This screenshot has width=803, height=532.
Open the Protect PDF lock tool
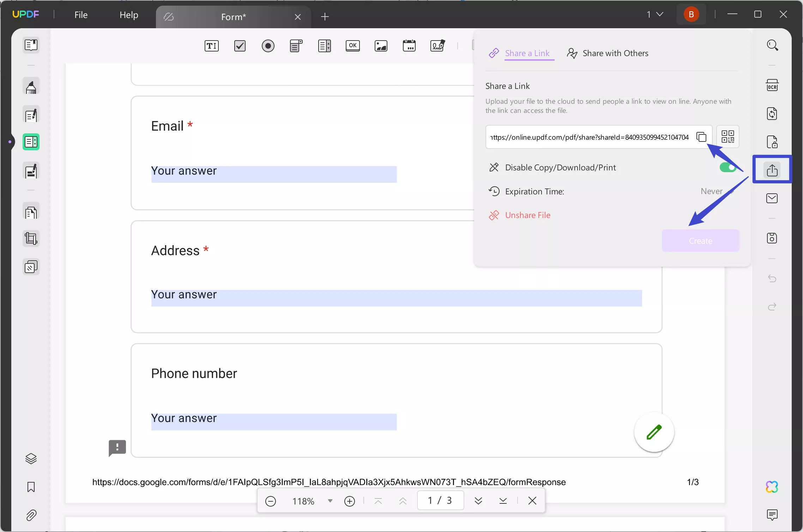pos(772,142)
